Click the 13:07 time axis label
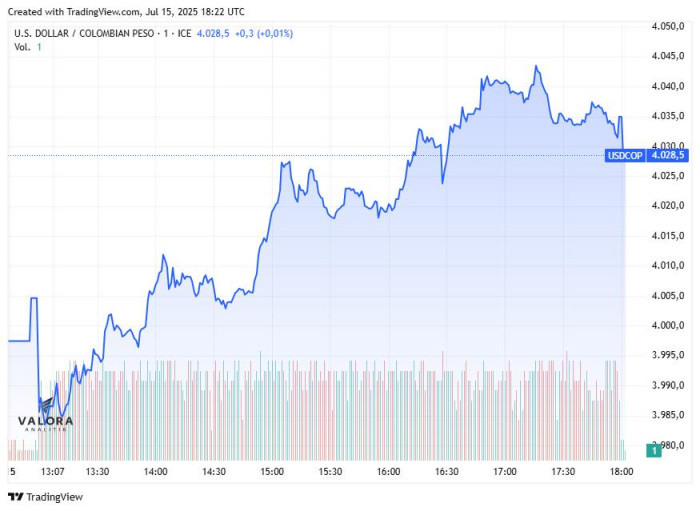Viewport: 700px width, 511px height. (x=52, y=471)
